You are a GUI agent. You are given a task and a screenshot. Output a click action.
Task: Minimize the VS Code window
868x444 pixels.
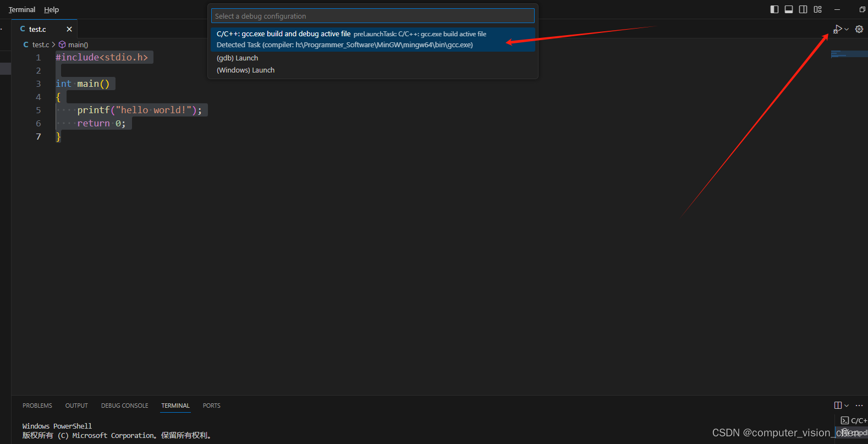[837, 9]
